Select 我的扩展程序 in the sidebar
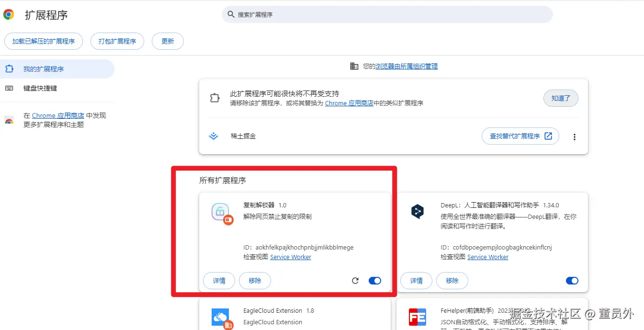This screenshot has width=644, height=330. (57, 69)
